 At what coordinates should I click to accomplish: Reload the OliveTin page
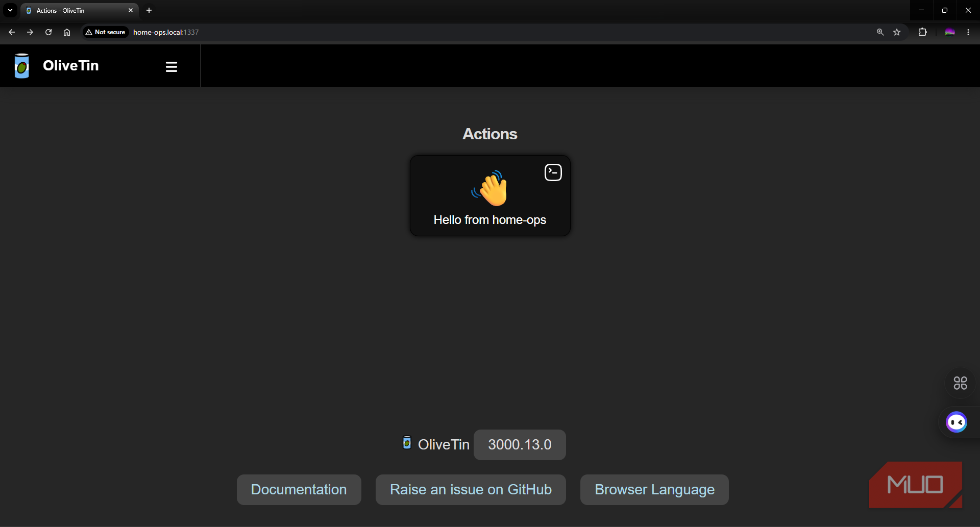click(48, 32)
